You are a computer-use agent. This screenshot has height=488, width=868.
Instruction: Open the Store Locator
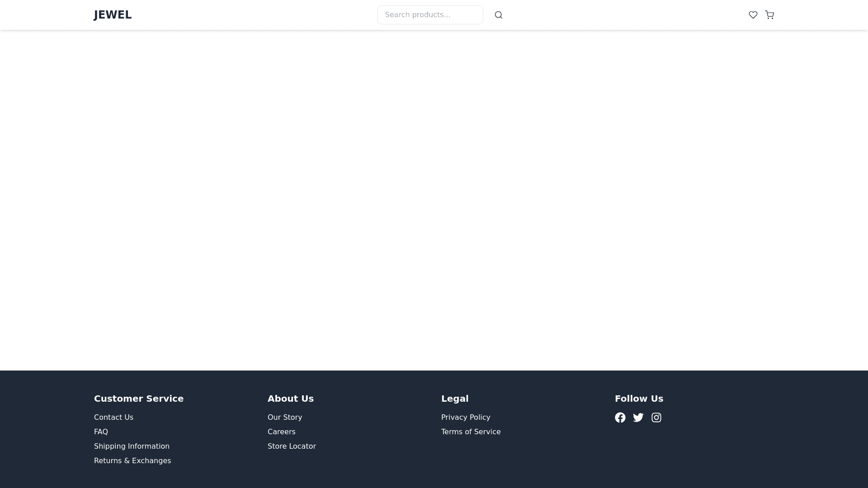(292, 446)
